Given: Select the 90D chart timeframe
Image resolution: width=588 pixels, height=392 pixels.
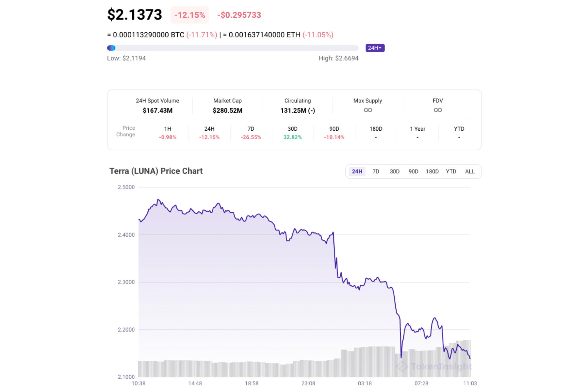Looking at the screenshot, I should [x=413, y=171].
